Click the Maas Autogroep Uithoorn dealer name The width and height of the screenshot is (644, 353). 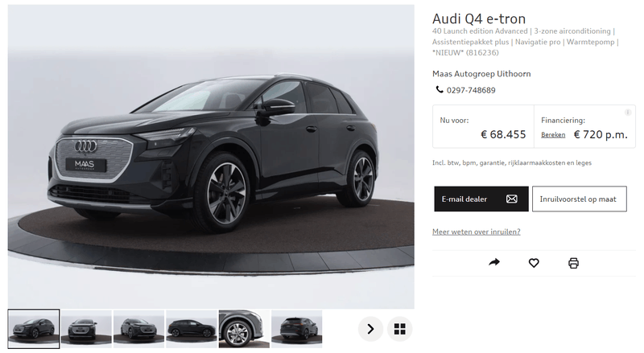[x=481, y=74]
